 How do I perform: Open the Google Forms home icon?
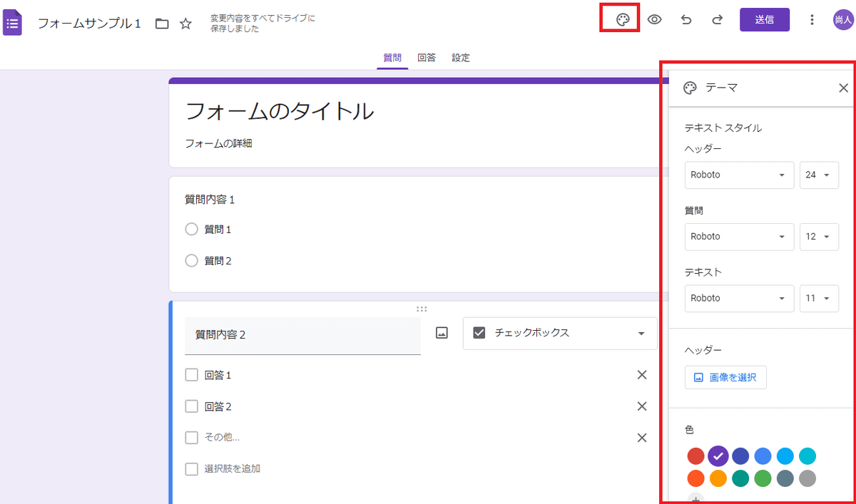click(13, 23)
